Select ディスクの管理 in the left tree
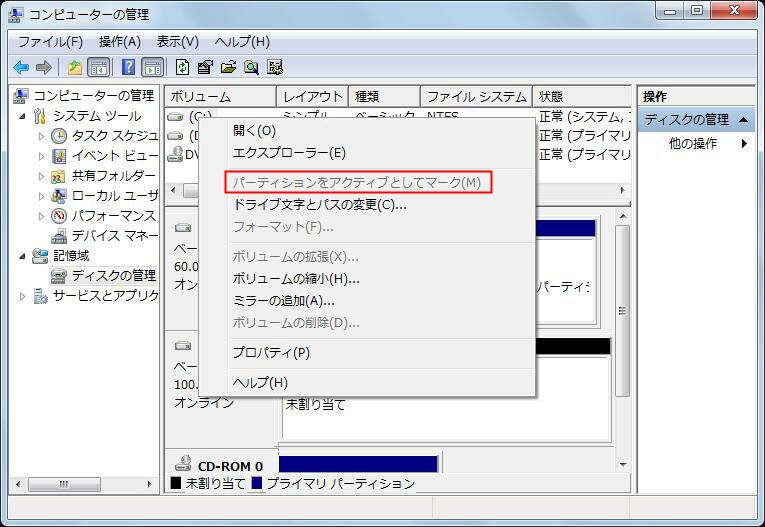This screenshot has width=765, height=527. [x=114, y=276]
